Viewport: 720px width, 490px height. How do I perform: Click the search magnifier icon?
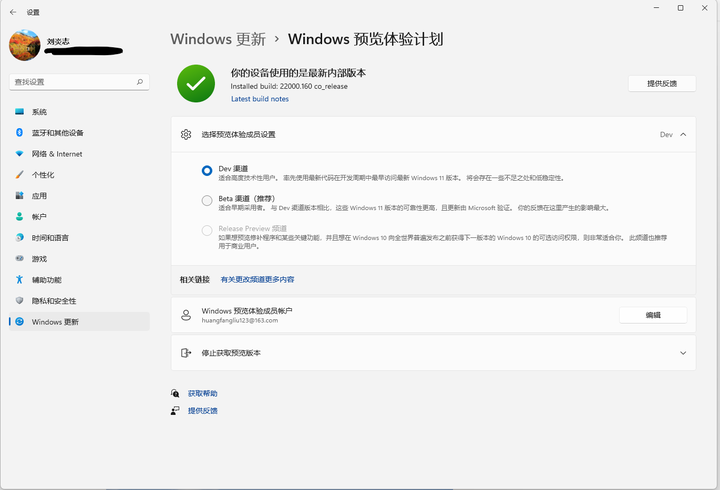click(x=140, y=82)
